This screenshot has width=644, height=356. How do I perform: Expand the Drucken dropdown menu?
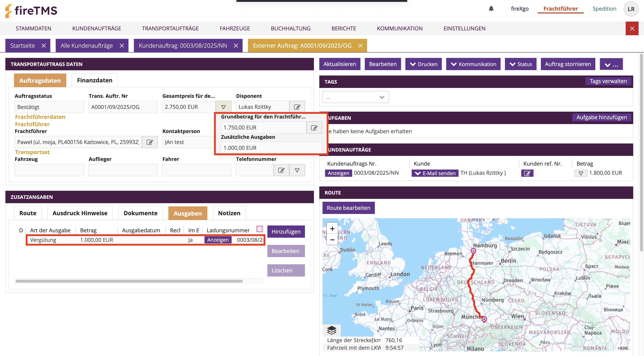(x=424, y=64)
